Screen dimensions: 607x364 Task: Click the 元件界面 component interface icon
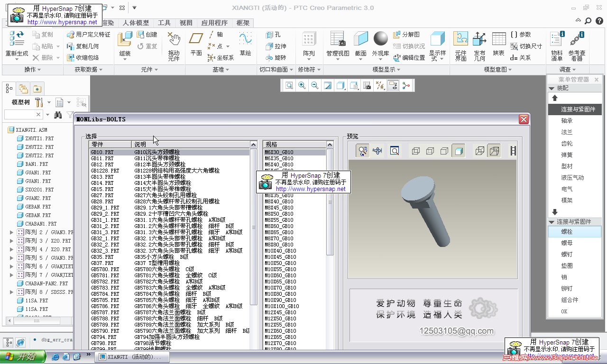coord(460,38)
